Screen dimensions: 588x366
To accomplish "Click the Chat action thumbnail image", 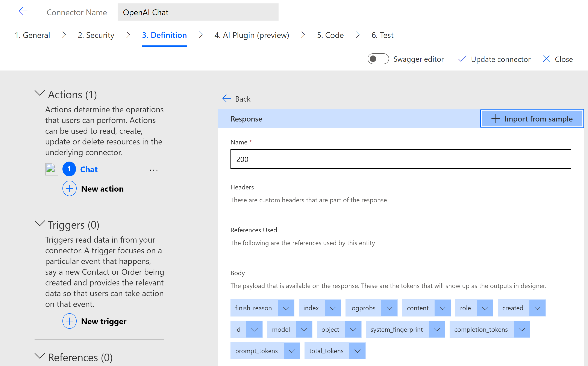I will [52, 169].
